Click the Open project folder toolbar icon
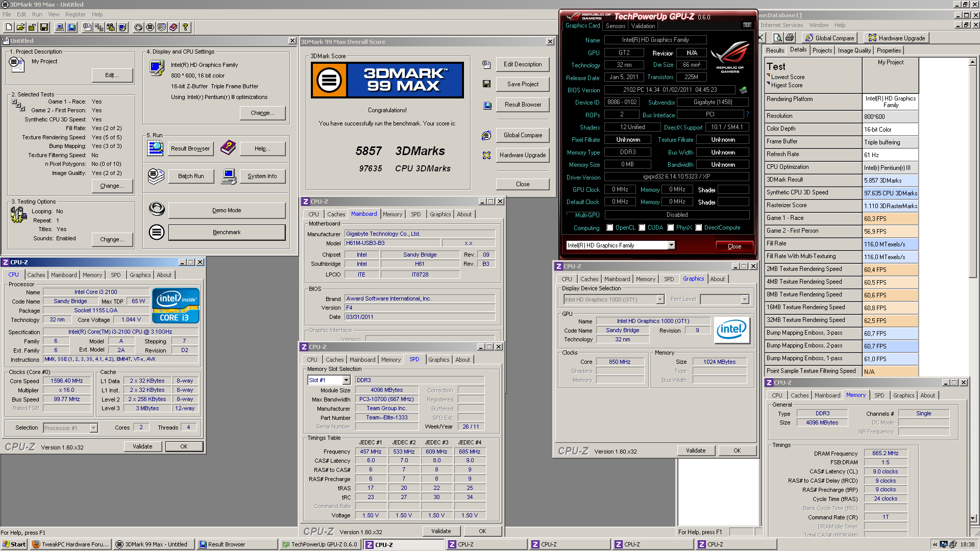 [20, 27]
